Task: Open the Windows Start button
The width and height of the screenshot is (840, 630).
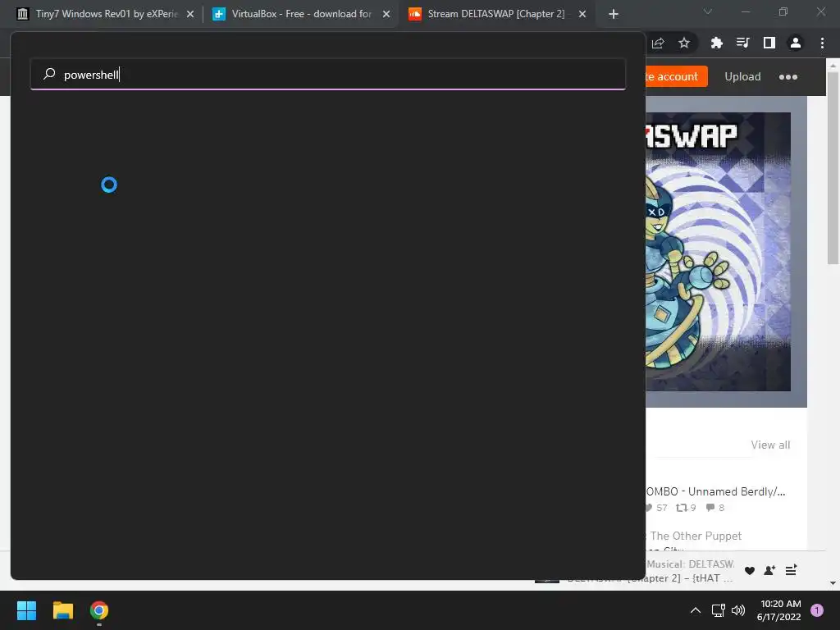Action: [26, 610]
